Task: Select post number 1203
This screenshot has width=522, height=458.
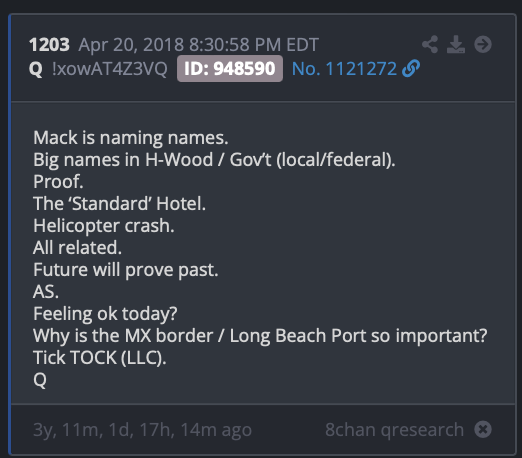Action: (x=49, y=44)
